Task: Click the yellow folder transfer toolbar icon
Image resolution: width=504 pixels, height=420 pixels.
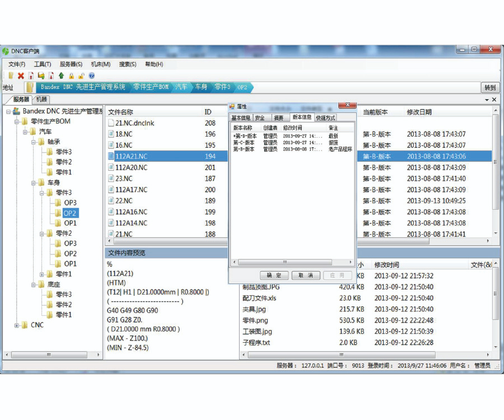Action: pos(41,76)
